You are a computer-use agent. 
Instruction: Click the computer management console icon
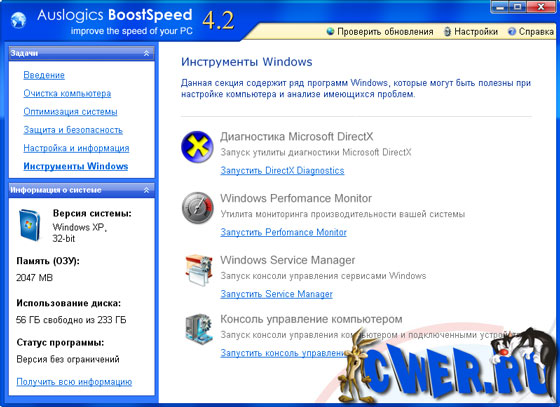(x=199, y=329)
